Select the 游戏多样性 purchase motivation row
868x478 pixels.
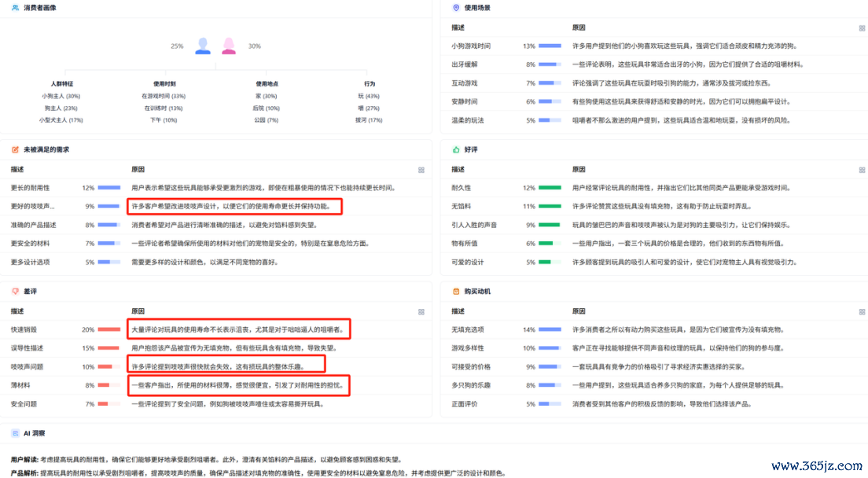point(654,348)
